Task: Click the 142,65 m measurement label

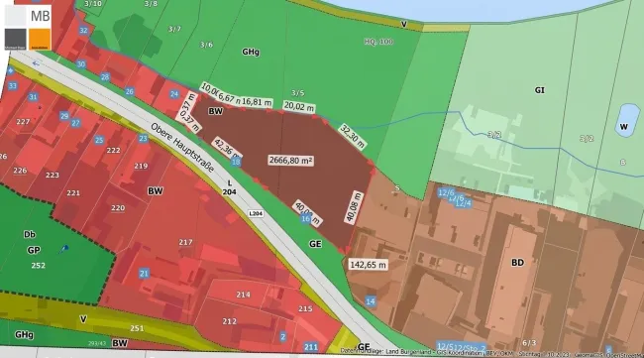Action: pos(368,265)
